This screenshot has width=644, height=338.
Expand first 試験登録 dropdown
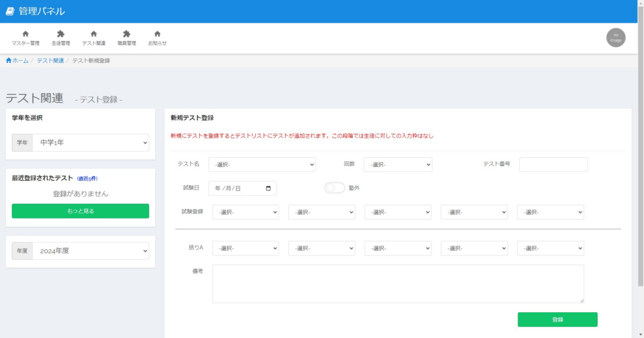coord(245,212)
